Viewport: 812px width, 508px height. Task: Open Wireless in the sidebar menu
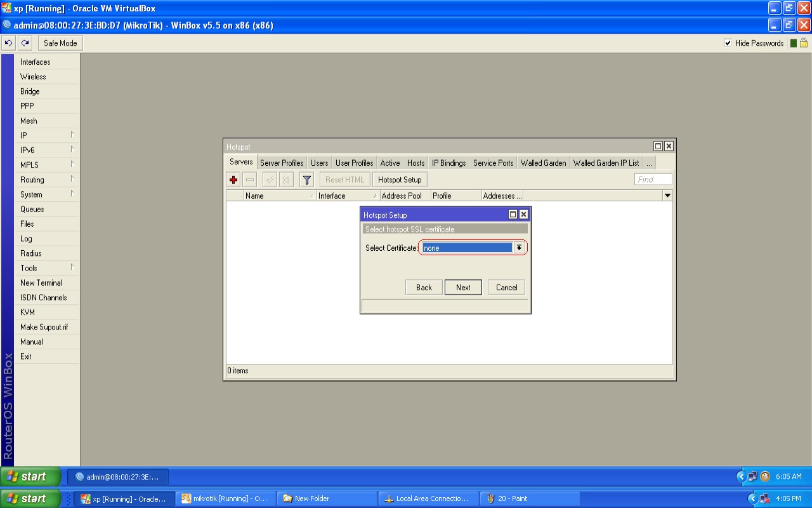tap(48, 76)
